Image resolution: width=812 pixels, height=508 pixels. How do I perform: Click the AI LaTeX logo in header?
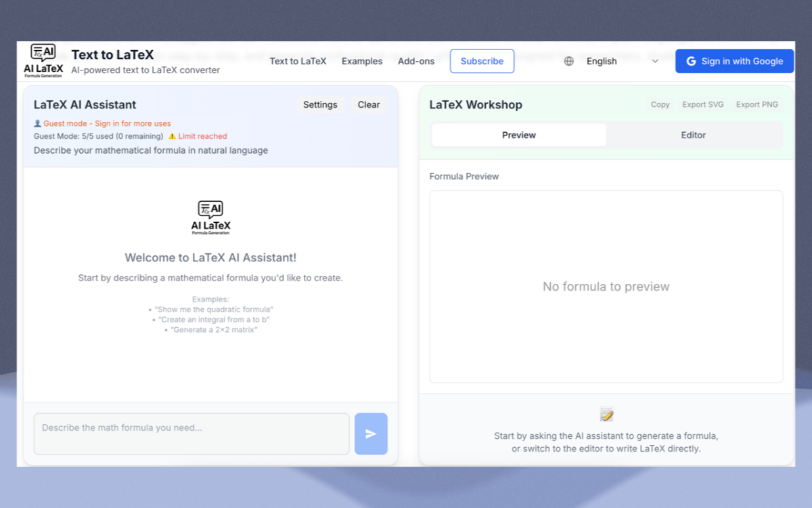(43, 61)
